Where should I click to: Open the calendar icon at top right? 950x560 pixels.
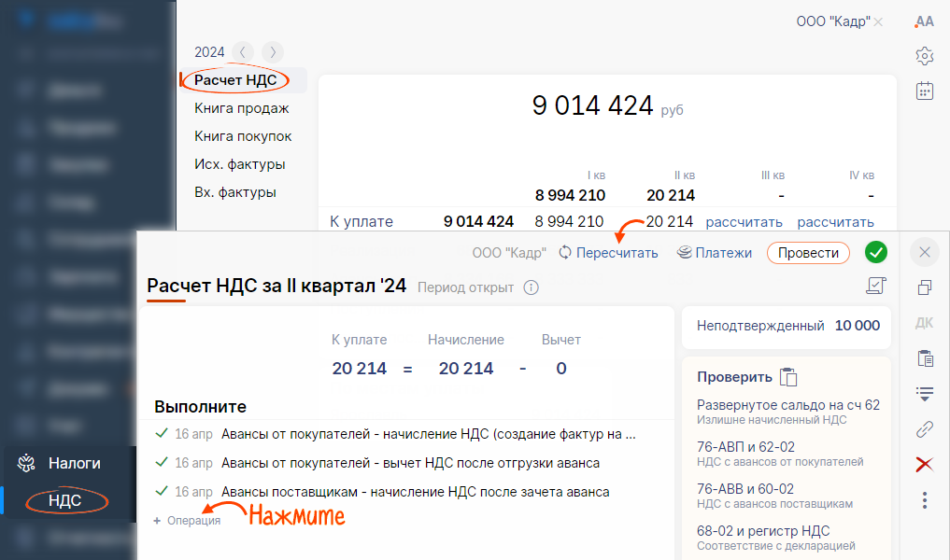[x=924, y=91]
